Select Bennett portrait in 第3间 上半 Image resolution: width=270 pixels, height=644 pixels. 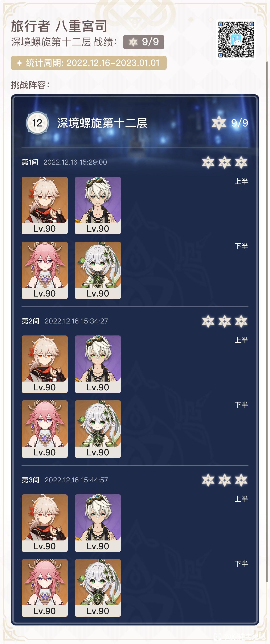[x=98, y=523]
